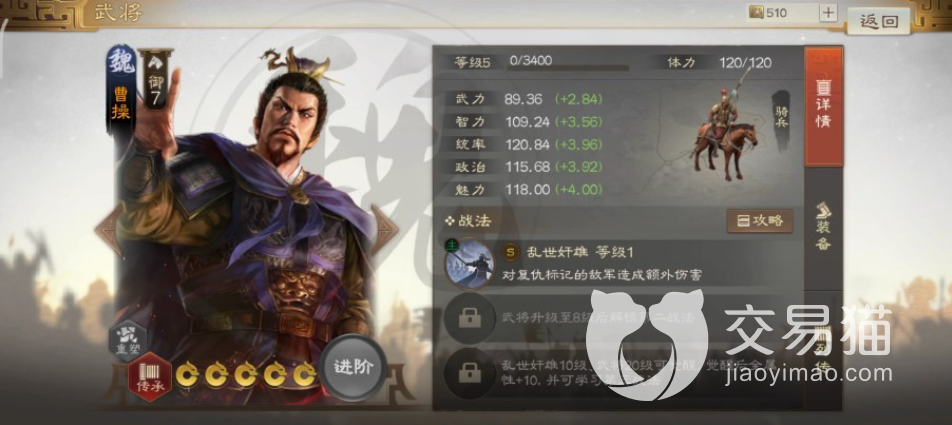Open the 攻略 strategy guide button
Image resolution: width=952 pixels, height=425 pixels.
pyautogui.click(x=760, y=221)
